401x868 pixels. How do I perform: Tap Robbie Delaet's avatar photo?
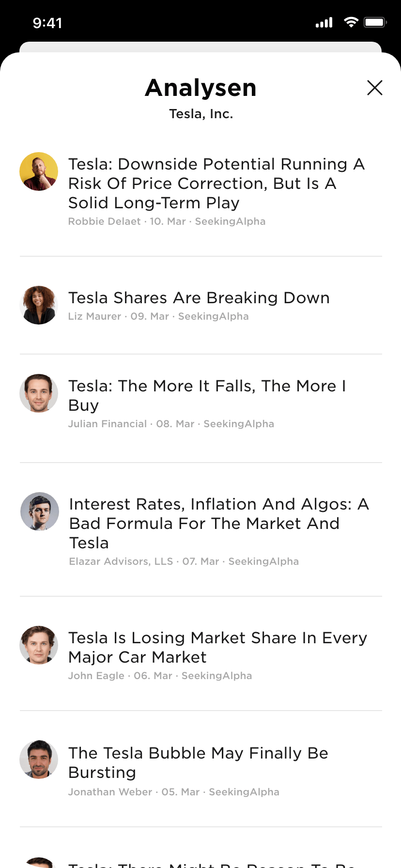(x=39, y=171)
